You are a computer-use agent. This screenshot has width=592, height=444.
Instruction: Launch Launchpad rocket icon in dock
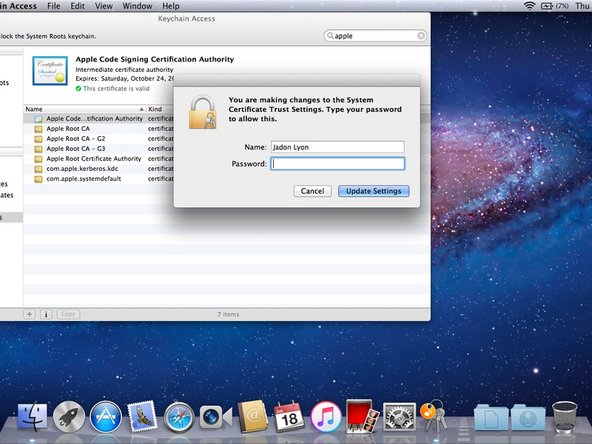(x=69, y=417)
